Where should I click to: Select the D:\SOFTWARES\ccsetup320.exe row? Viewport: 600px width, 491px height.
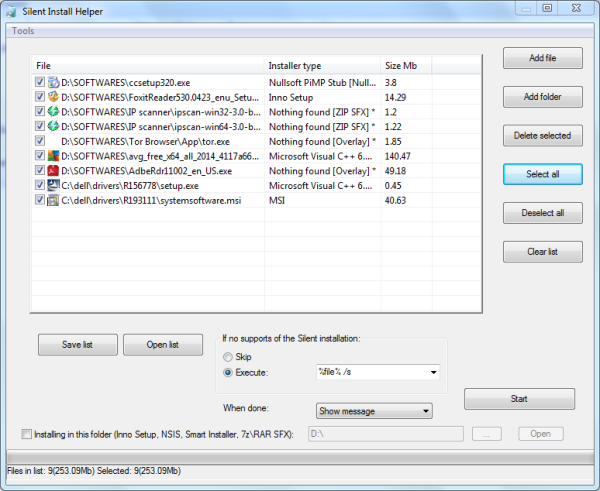(x=256, y=82)
